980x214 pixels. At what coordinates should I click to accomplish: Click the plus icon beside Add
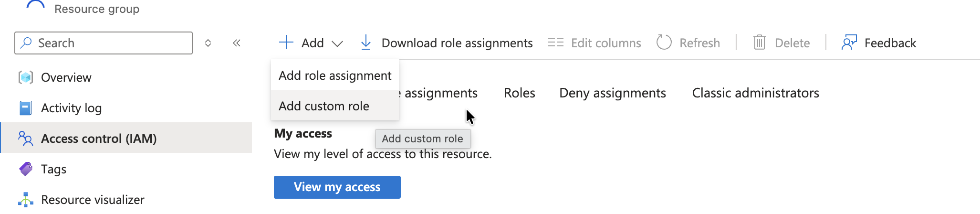tap(286, 43)
